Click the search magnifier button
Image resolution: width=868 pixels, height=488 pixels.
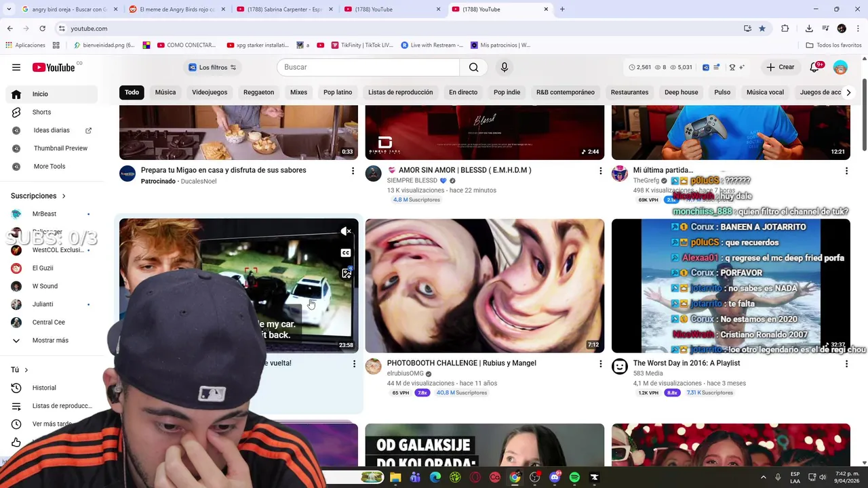coord(473,67)
